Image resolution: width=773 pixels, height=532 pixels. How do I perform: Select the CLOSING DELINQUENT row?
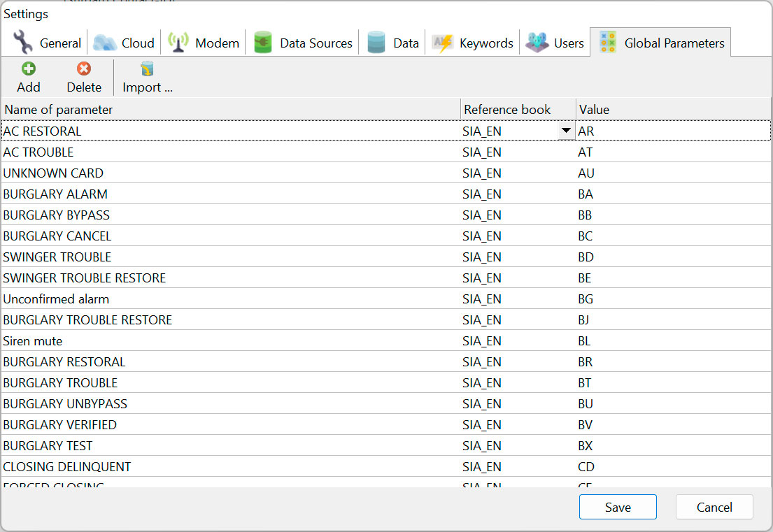(x=386, y=466)
